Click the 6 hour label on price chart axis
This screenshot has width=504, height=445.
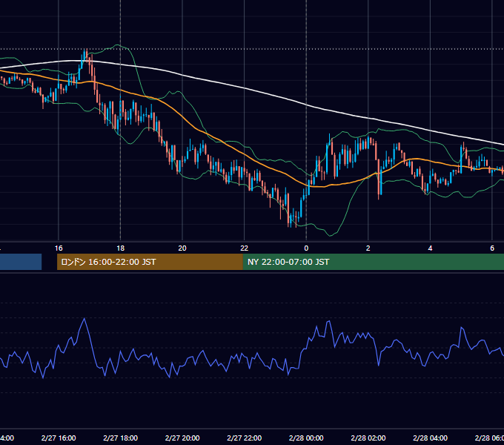492,248
